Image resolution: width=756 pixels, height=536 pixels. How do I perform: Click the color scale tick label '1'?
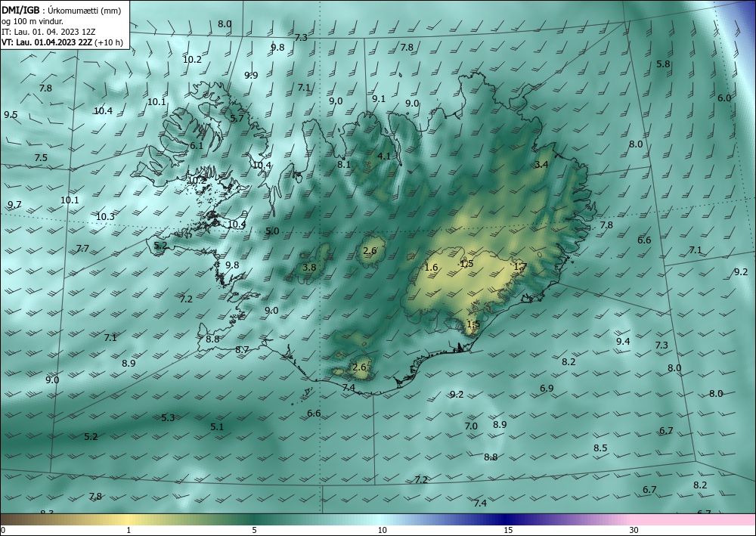[x=129, y=530]
